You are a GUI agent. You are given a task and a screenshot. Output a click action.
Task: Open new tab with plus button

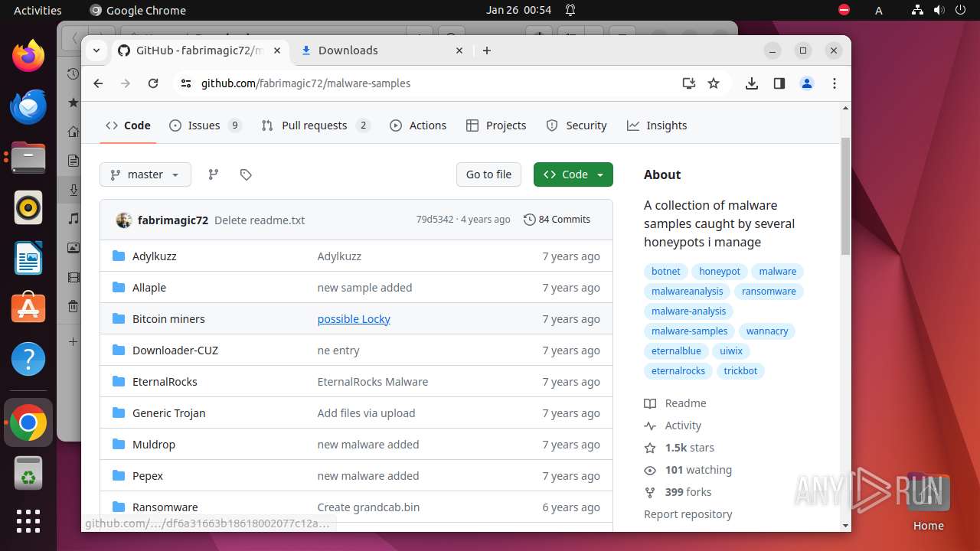(x=487, y=51)
